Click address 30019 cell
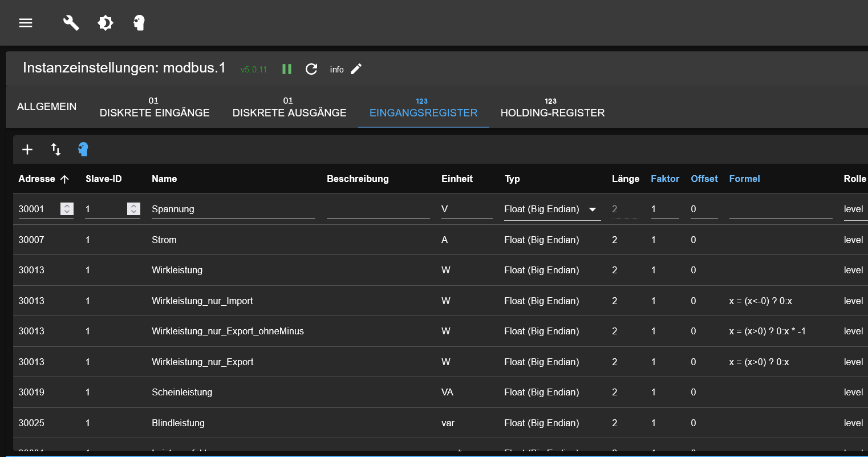 coord(31,393)
